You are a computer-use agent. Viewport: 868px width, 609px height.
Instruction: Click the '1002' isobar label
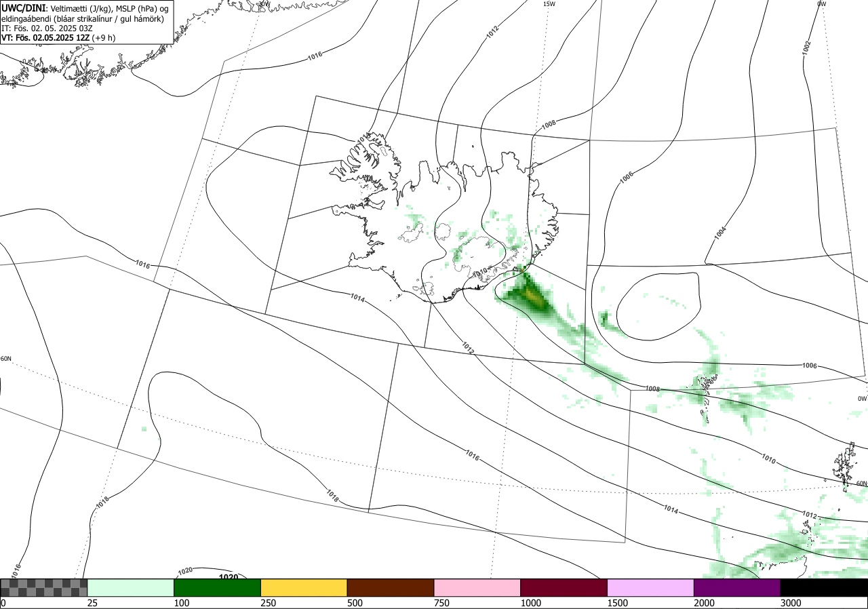[806, 47]
